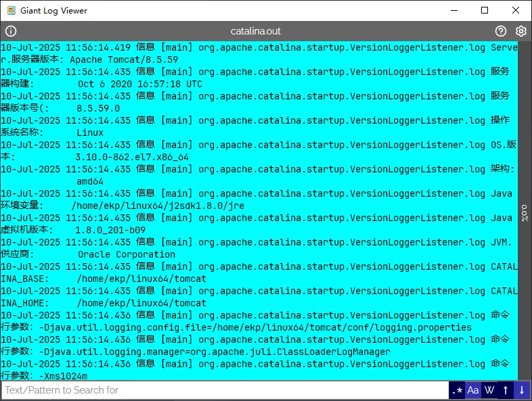Maximize the Giant Log Viewer window
This screenshot has height=401, width=532.
click(485, 11)
